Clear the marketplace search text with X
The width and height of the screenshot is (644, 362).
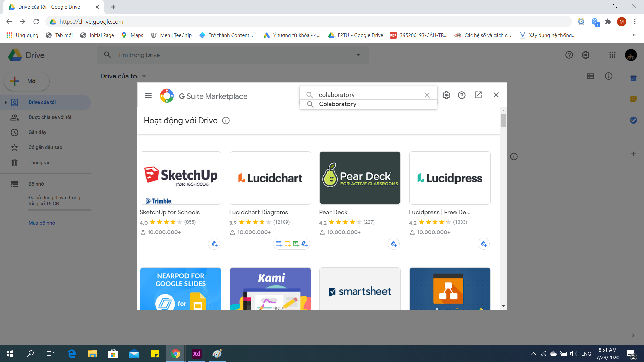point(427,95)
